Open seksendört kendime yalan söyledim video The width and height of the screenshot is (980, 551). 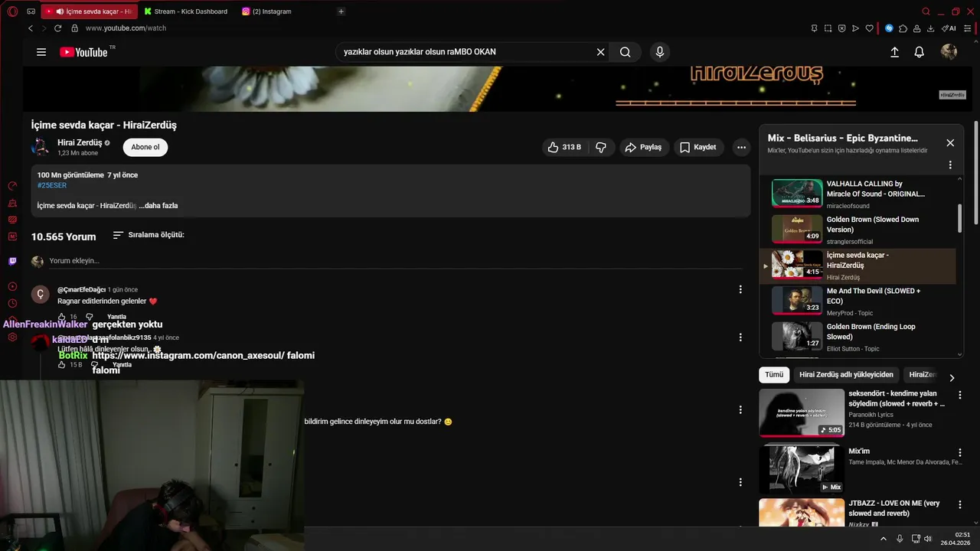click(x=802, y=412)
